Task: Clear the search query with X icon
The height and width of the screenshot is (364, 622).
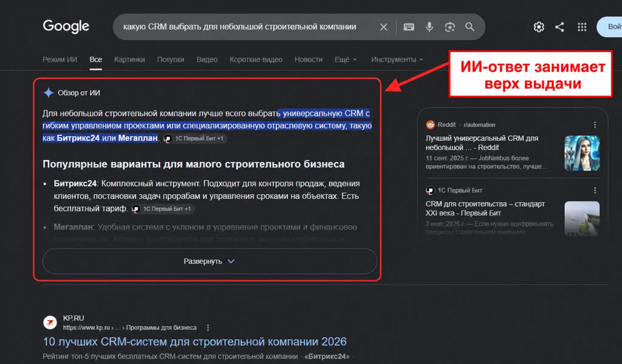Action: [x=383, y=27]
